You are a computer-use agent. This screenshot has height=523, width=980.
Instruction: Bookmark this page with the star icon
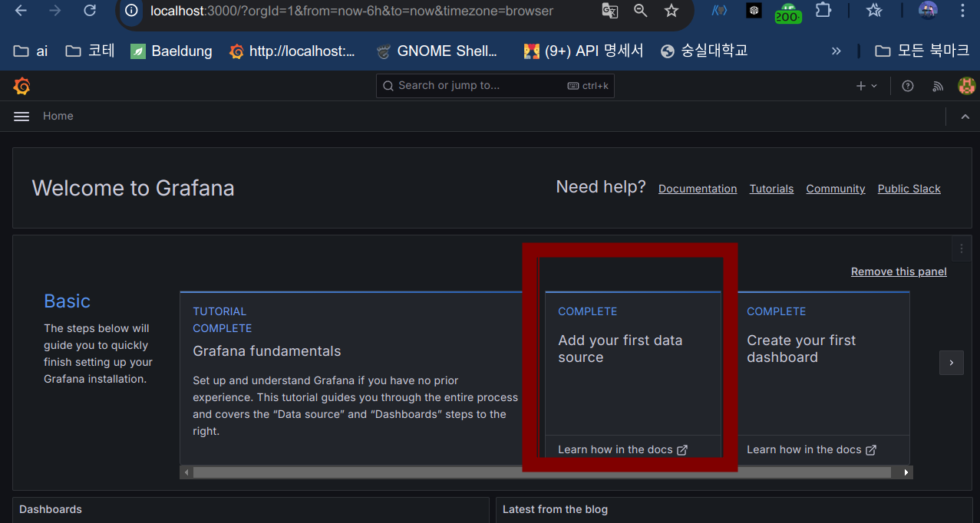671,11
